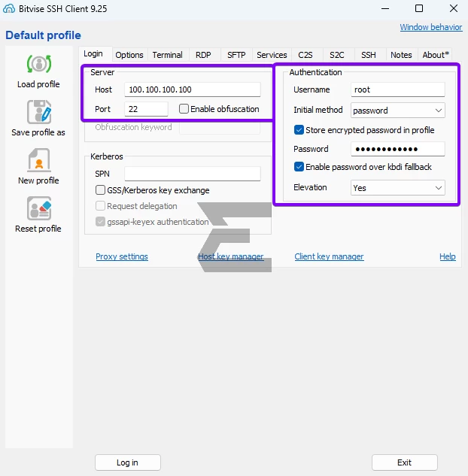Open Client key manager link
Image resolution: width=468 pixels, height=476 pixels.
pos(329,256)
